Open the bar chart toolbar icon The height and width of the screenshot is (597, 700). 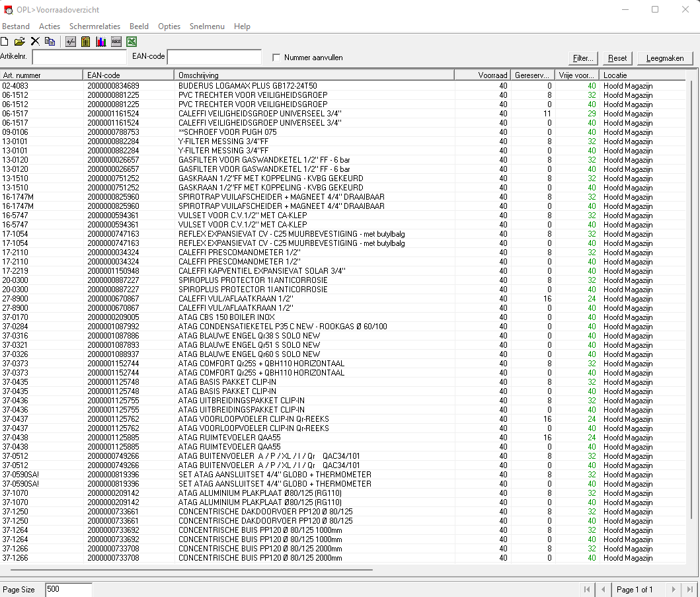(x=101, y=42)
